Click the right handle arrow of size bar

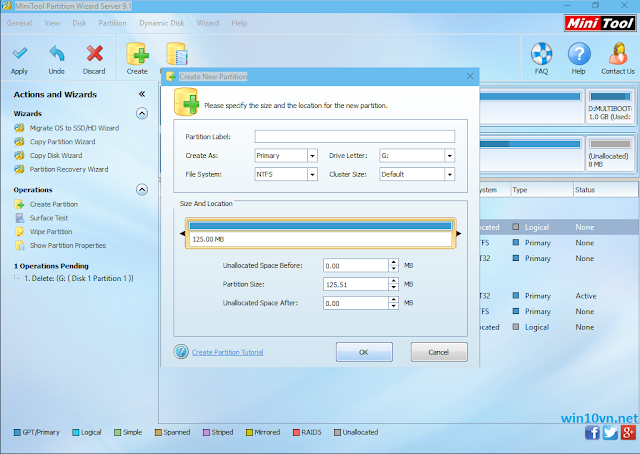point(459,234)
